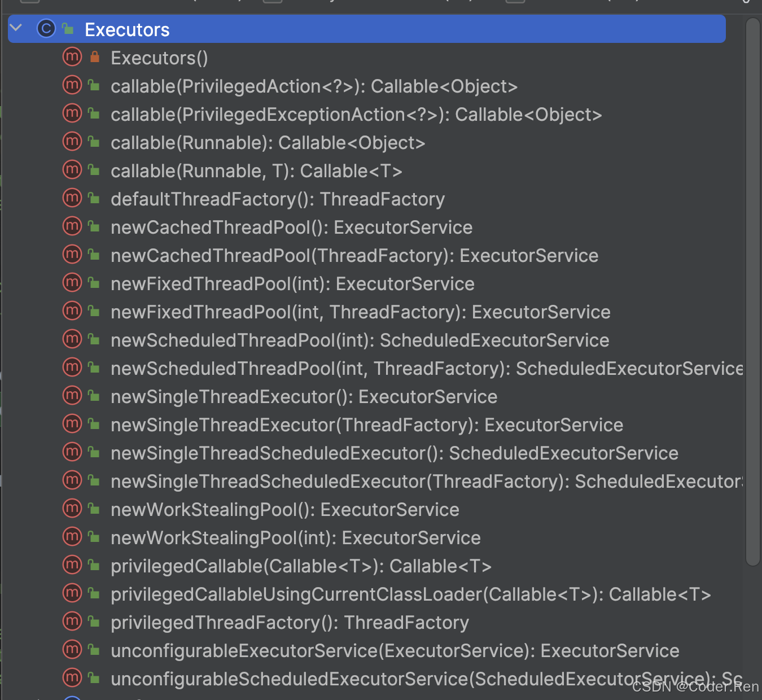Select callable(PrivilegedExceptionAction<?>) method
The image size is (762, 700).
tap(356, 115)
